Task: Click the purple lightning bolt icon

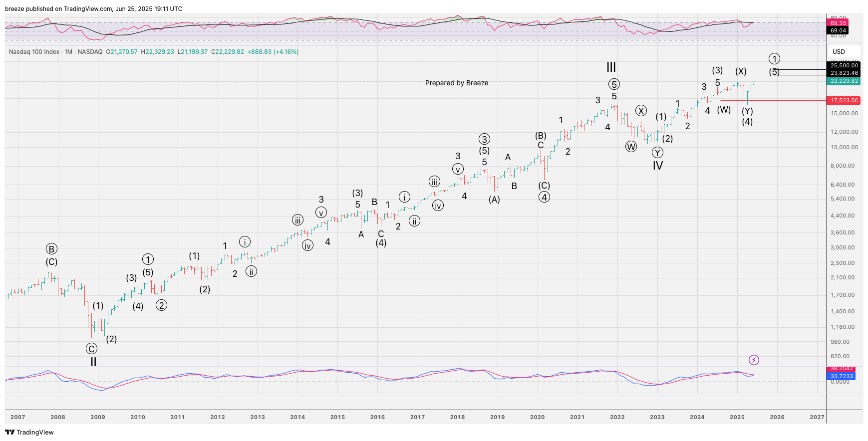Action: pyautogui.click(x=754, y=360)
